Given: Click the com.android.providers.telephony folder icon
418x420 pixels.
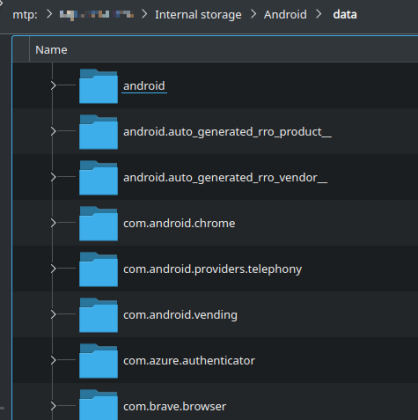Looking at the screenshot, I should click(x=98, y=269).
